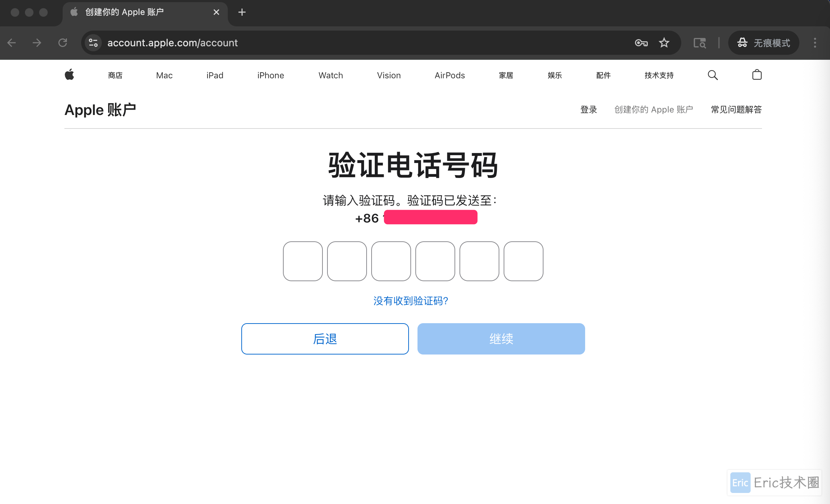Select the 创建你的 Apple 账户 browser tab
The width and height of the screenshot is (830, 504).
(145, 12)
